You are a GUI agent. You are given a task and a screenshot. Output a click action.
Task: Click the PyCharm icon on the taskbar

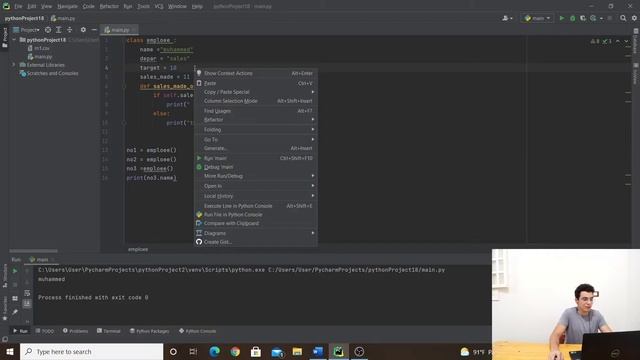(338, 351)
